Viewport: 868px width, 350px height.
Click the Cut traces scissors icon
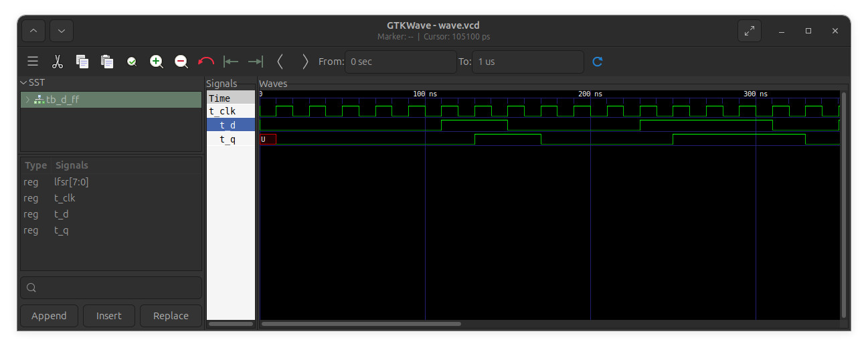(58, 62)
